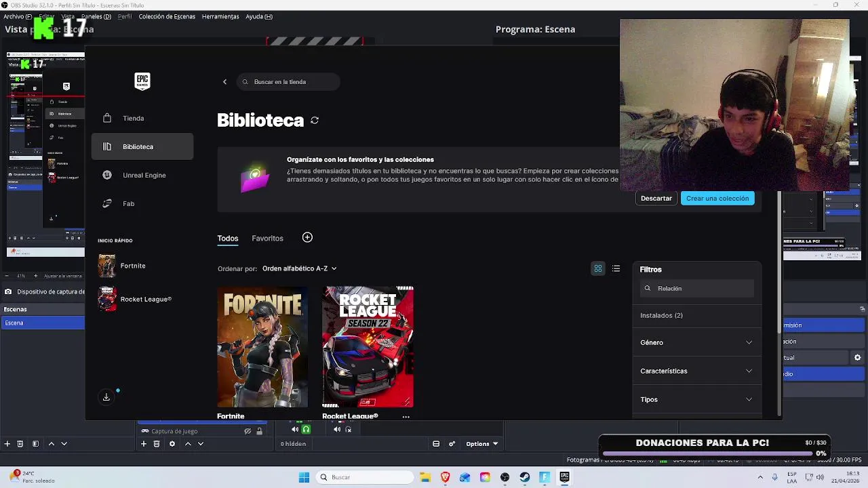Click Crear una colección button
The height and width of the screenshot is (488, 868).
click(x=717, y=199)
